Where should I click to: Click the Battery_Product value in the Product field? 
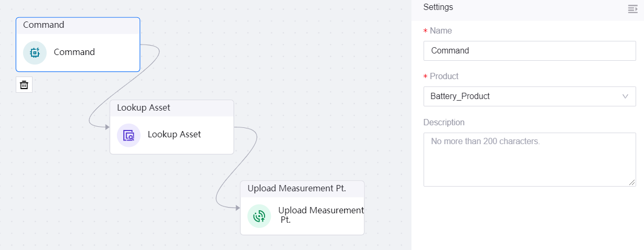point(460,96)
